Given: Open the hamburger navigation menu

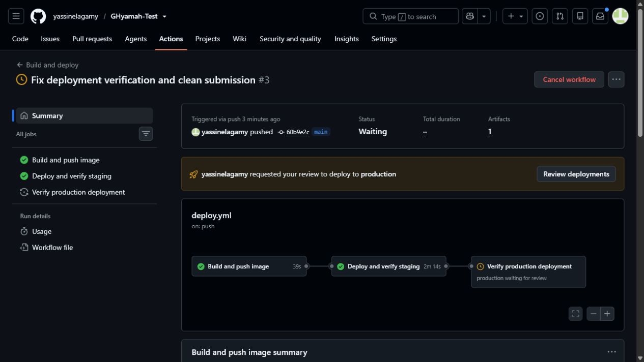Looking at the screenshot, I should coord(16,16).
